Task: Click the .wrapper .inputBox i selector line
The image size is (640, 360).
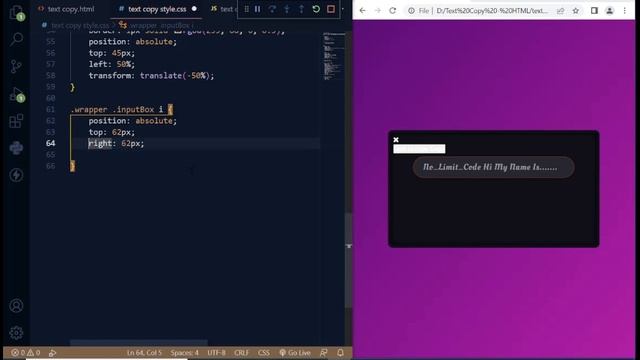Action: click(x=122, y=109)
